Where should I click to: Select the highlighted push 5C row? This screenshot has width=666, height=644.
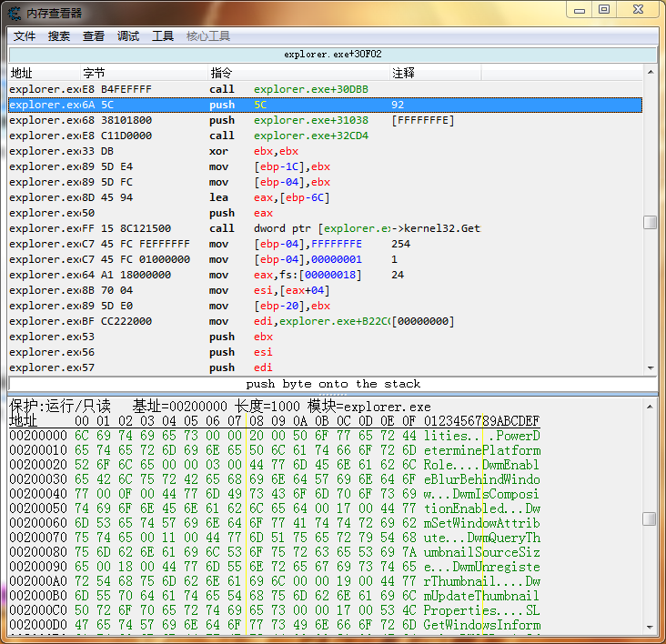click(x=326, y=105)
